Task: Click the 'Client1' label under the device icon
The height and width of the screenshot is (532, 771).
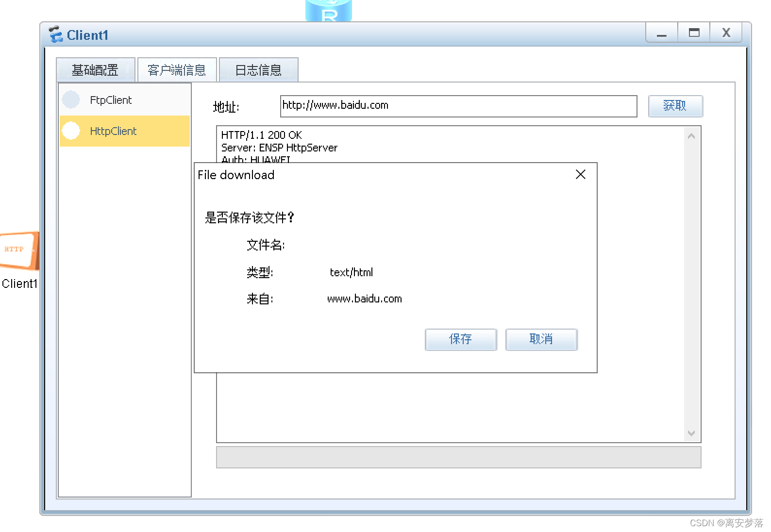Action: [x=19, y=283]
